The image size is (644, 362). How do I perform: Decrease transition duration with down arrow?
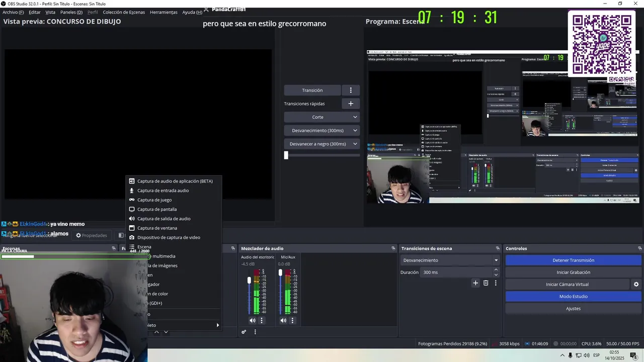point(496,275)
